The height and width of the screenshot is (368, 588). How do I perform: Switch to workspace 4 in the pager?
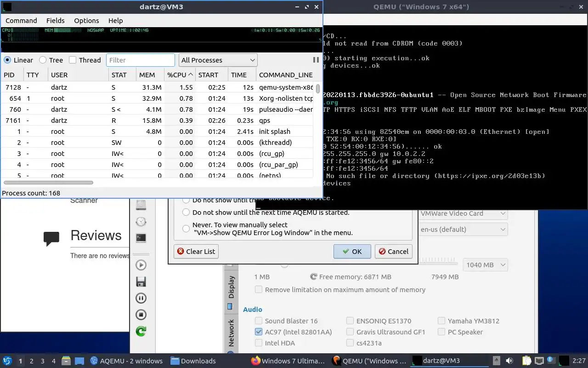point(53,361)
